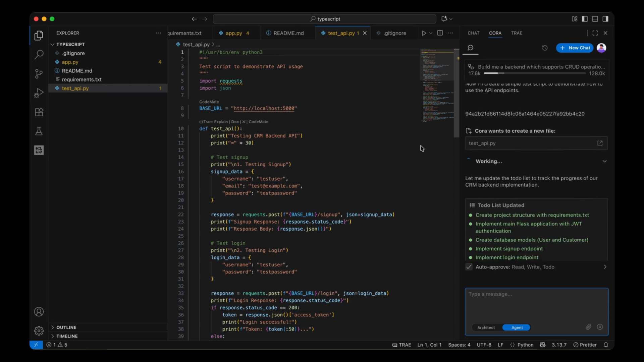Open Run and Debug panel
The width and height of the screenshot is (644, 362).
(x=39, y=93)
